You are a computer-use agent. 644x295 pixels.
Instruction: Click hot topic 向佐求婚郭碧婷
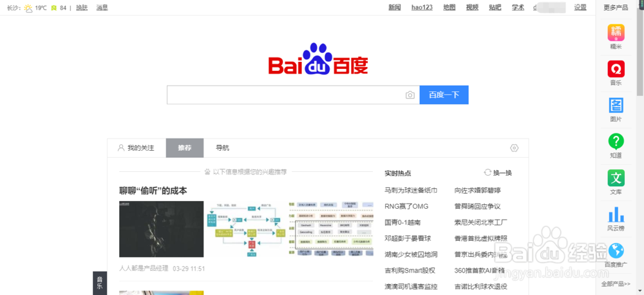tap(478, 191)
